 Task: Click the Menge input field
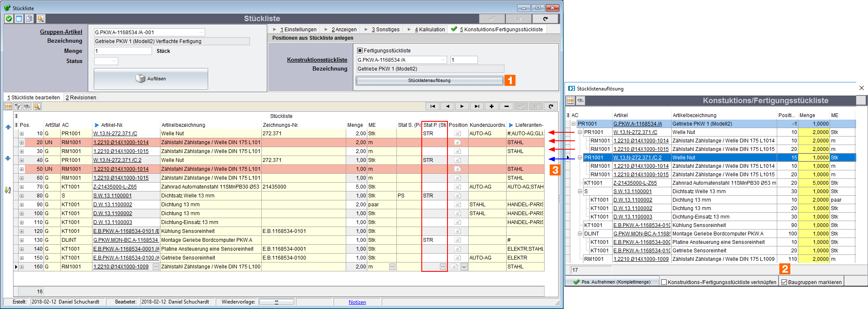pyautogui.click(x=123, y=51)
